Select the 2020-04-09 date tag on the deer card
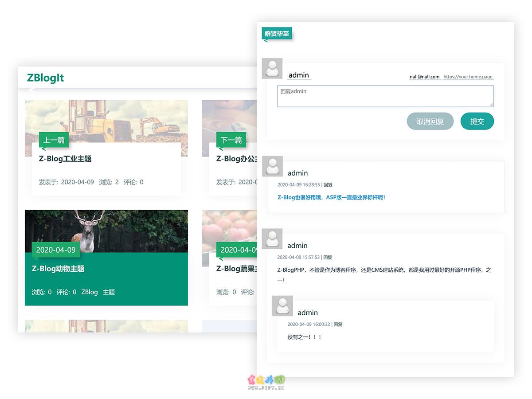The width and height of the screenshot is (532, 399). (x=56, y=250)
